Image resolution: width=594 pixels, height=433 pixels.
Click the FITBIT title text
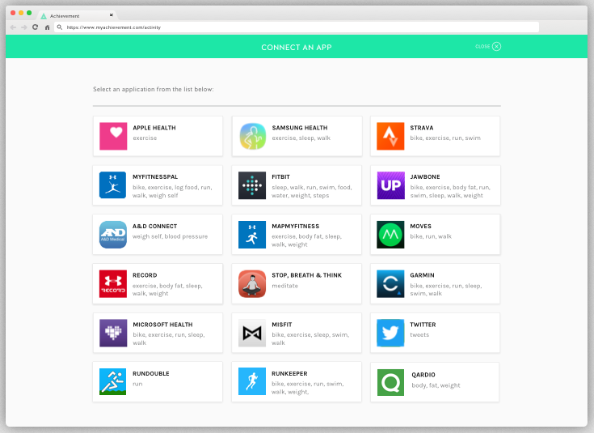(x=281, y=177)
